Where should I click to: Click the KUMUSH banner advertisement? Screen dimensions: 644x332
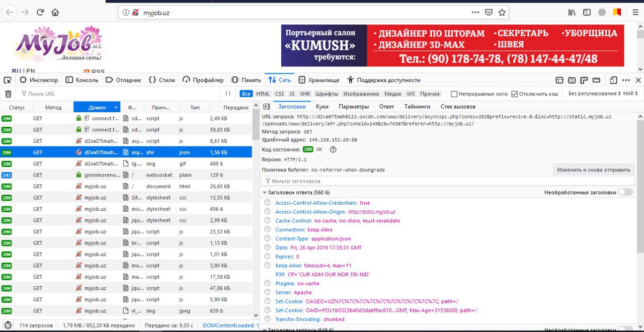(452, 45)
